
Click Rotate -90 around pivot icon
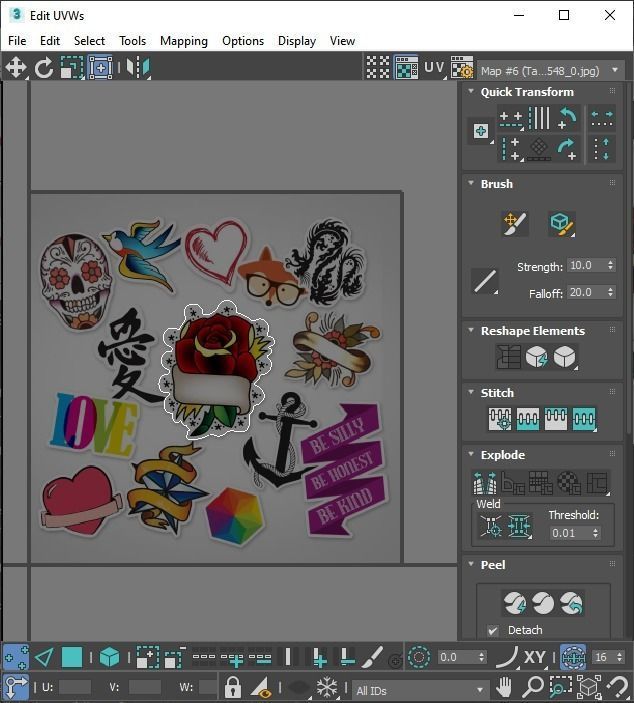(x=567, y=149)
